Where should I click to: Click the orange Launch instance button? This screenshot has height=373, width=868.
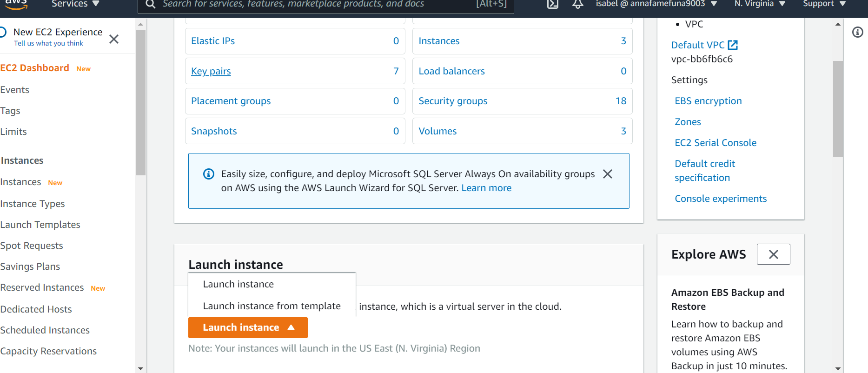point(247,327)
